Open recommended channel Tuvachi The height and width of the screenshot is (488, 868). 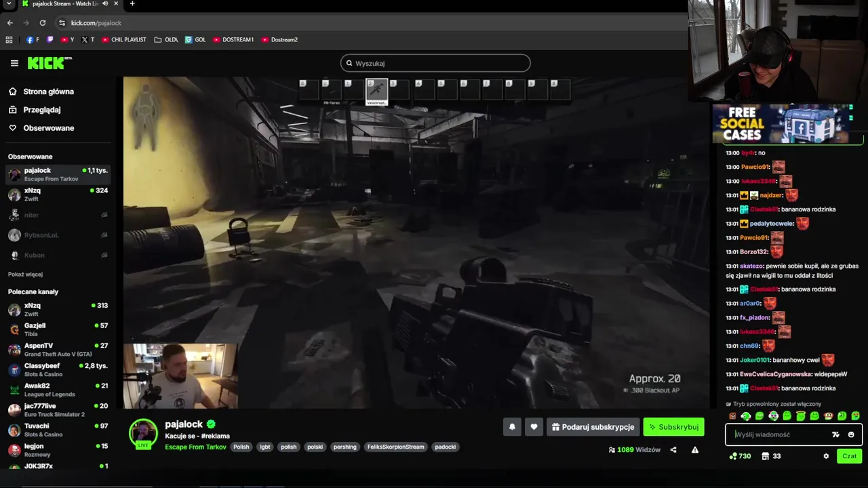click(58, 430)
